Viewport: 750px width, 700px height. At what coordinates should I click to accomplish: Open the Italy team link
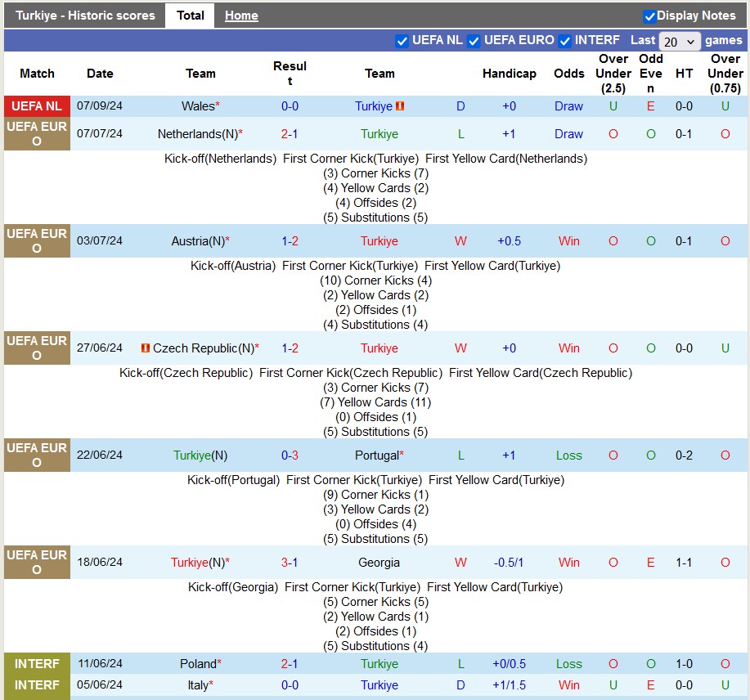[198, 685]
